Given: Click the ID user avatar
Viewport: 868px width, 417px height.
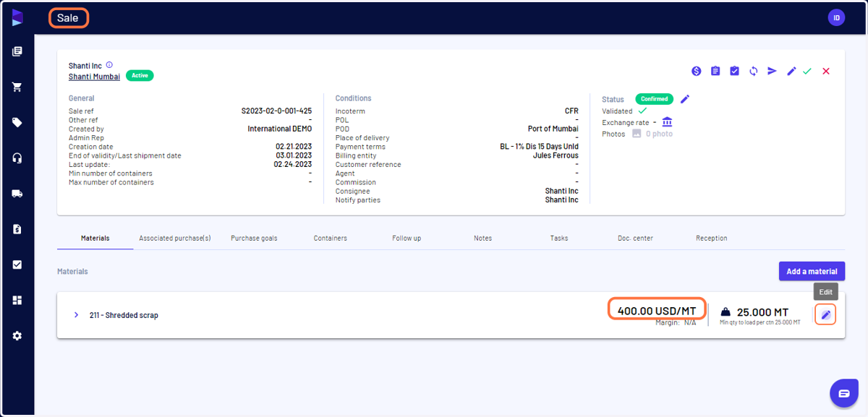Looking at the screenshot, I should 836,18.
